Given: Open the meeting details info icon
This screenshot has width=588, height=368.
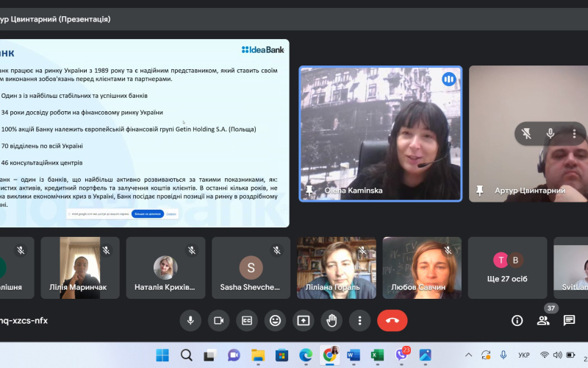Looking at the screenshot, I should 517,321.
